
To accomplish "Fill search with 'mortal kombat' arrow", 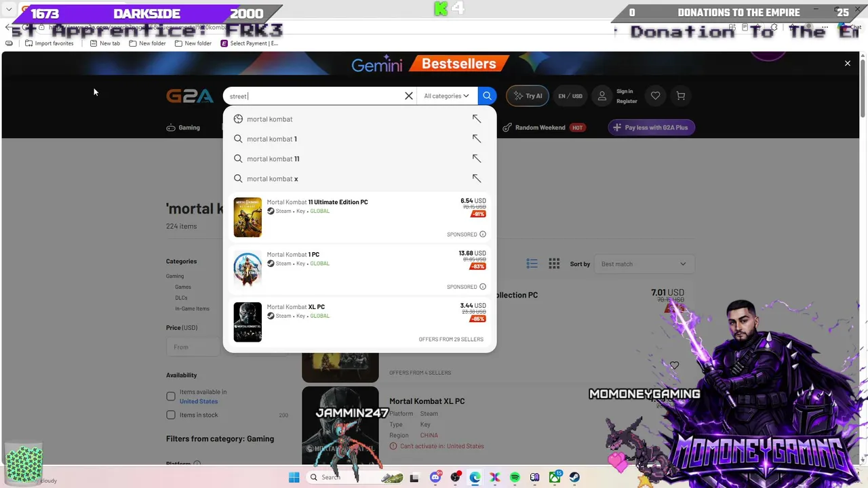I will 477,119.
